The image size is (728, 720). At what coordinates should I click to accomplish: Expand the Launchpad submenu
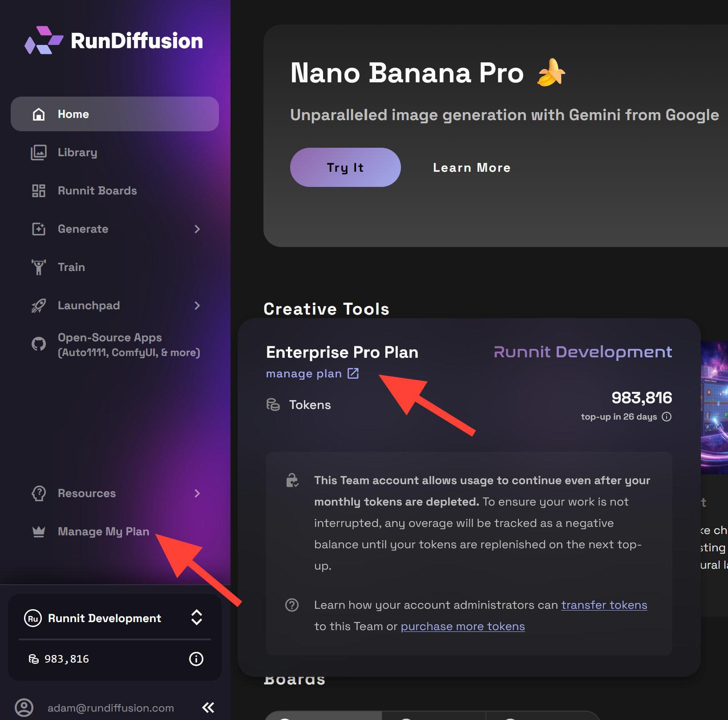tap(197, 306)
